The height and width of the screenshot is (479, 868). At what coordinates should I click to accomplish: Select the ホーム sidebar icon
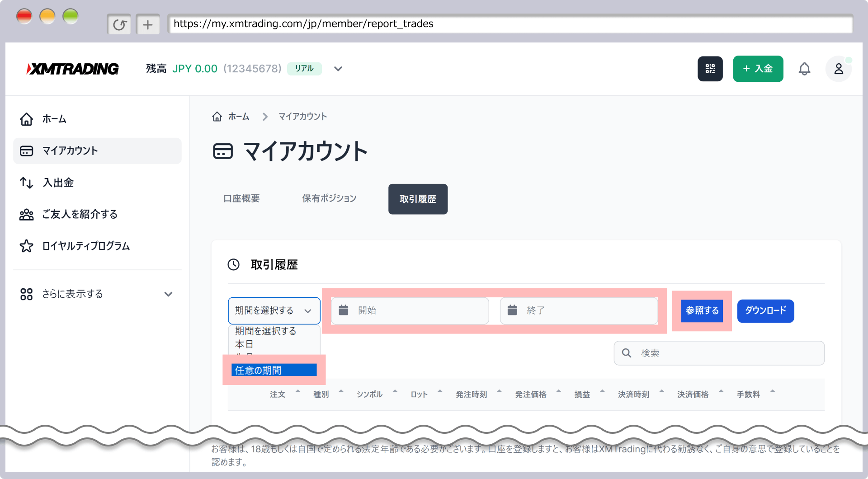pyautogui.click(x=26, y=119)
